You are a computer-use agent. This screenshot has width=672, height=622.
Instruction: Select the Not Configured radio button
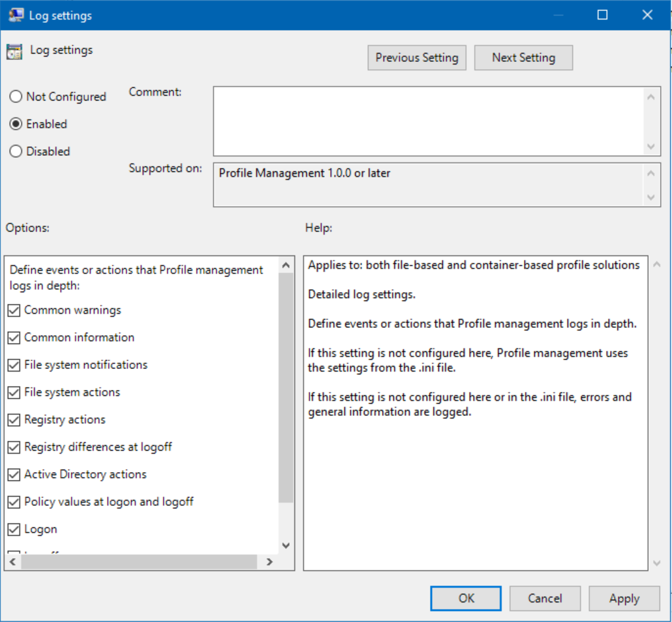coord(16,96)
